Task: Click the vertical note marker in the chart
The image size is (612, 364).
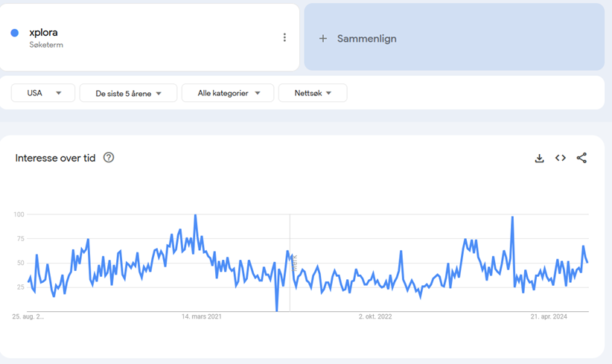Action: click(x=295, y=264)
